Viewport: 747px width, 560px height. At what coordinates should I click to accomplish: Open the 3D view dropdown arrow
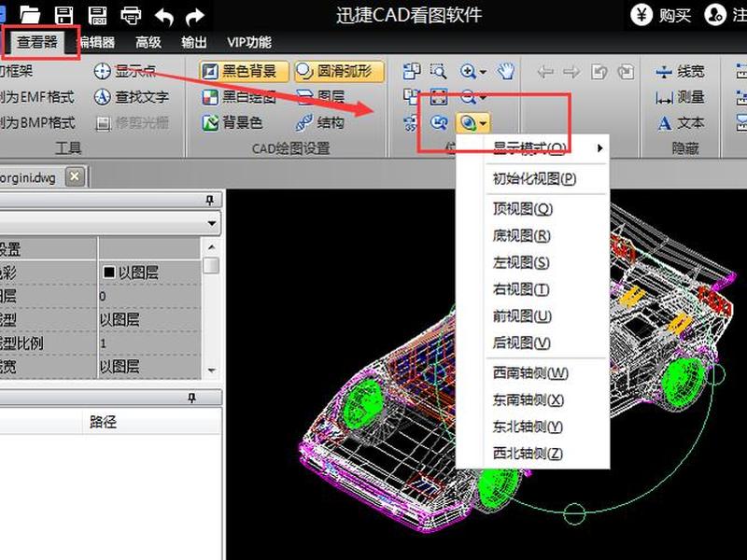pyautogui.click(x=484, y=123)
